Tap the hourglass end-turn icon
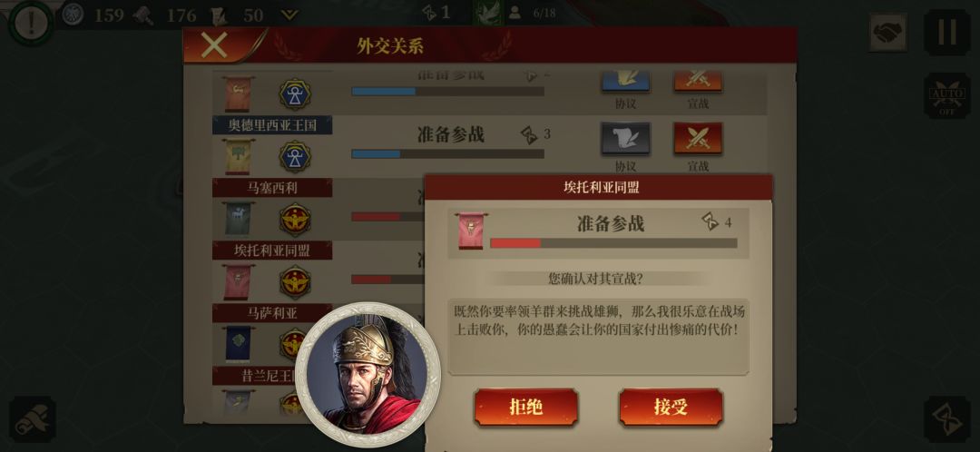Screen dimensions: 980x452 tap(946, 418)
